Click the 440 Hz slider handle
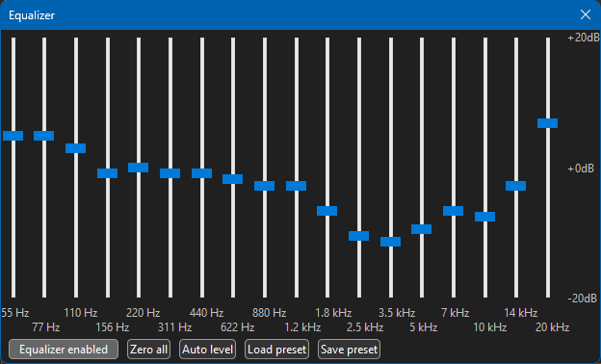Screen dimensions: 601x364 (201, 173)
